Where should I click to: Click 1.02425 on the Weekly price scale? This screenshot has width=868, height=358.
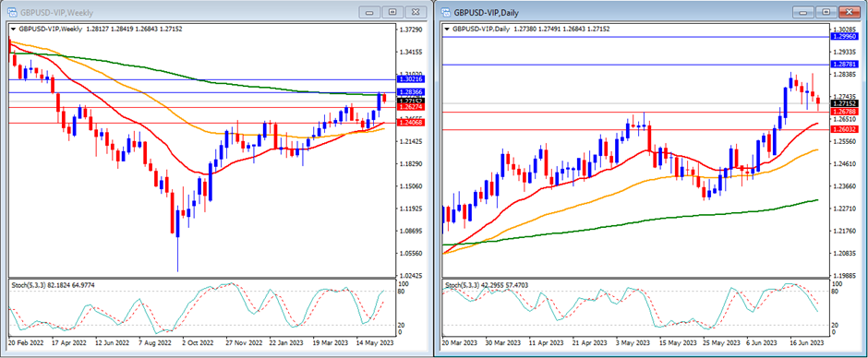(411, 276)
